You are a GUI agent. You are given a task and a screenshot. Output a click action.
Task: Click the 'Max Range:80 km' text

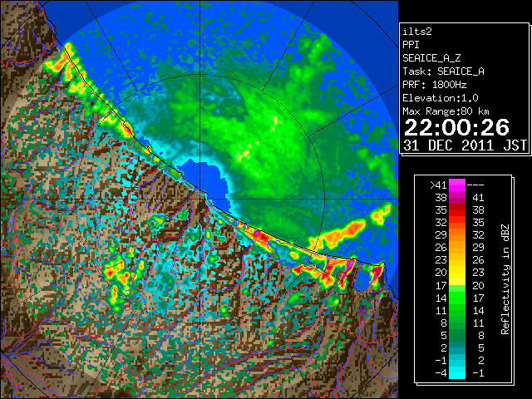[x=446, y=111]
